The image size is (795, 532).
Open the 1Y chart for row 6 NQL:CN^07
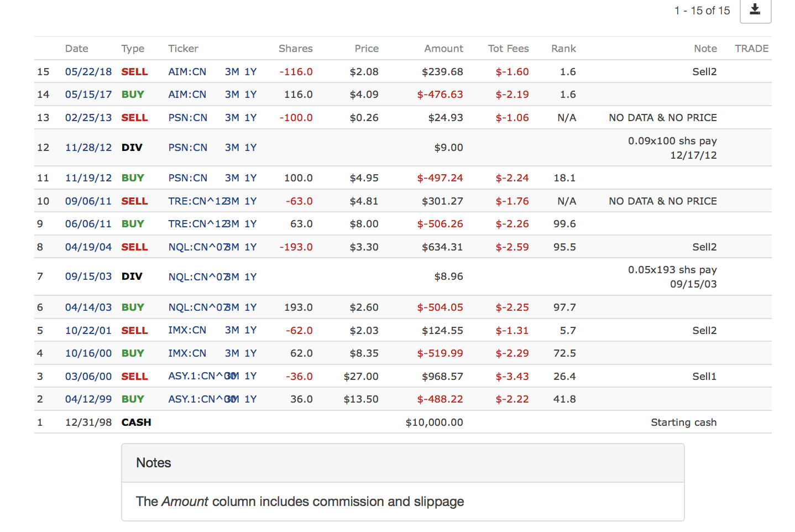click(250, 307)
